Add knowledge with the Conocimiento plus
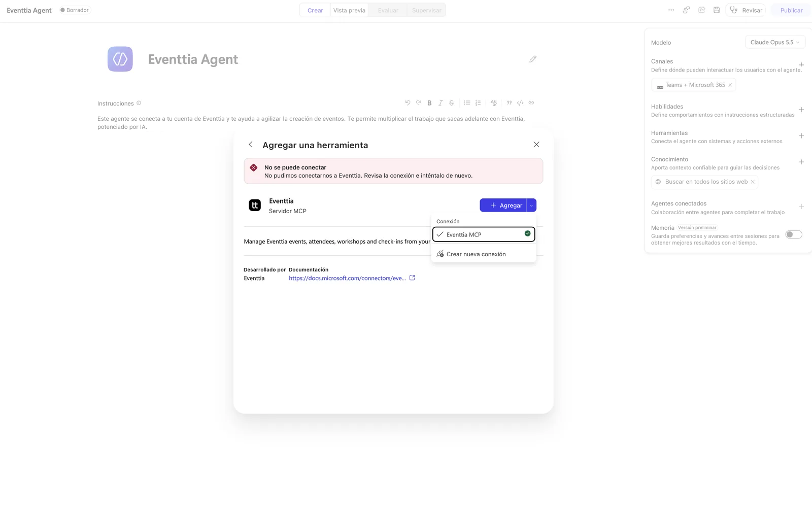This screenshot has height=514, width=812. tap(801, 162)
